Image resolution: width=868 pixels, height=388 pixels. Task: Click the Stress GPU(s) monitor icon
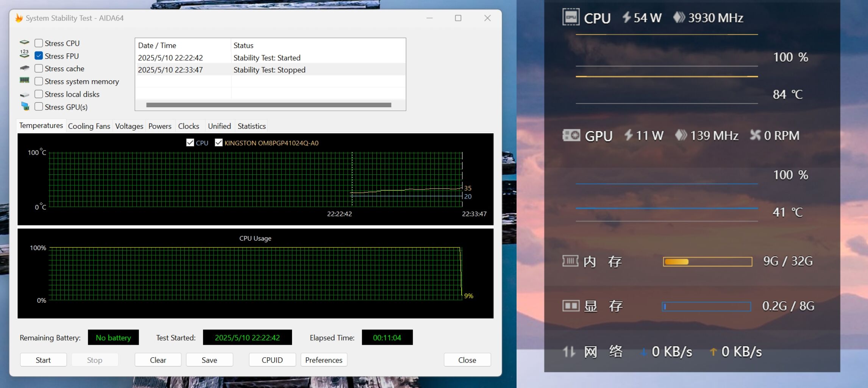[25, 106]
